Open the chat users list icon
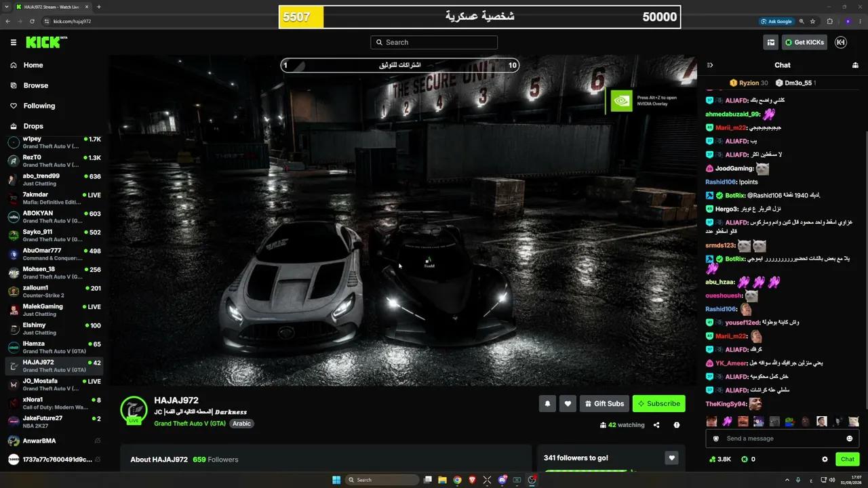The height and width of the screenshot is (488, 868). pos(855,65)
